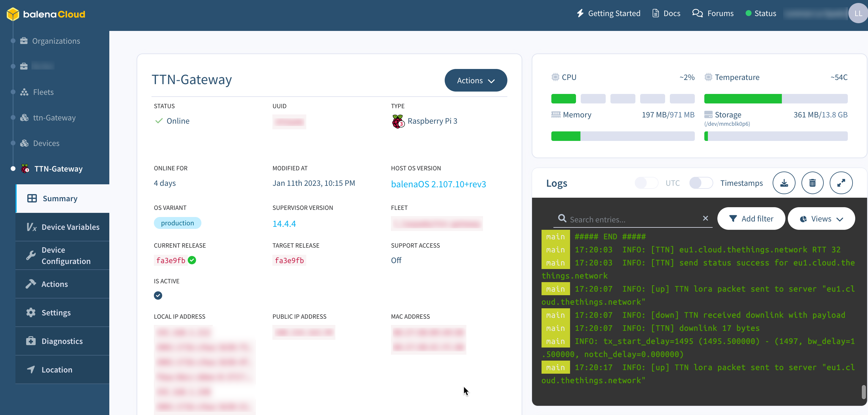Click the Raspberry Pi 3 type icon

click(398, 121)
